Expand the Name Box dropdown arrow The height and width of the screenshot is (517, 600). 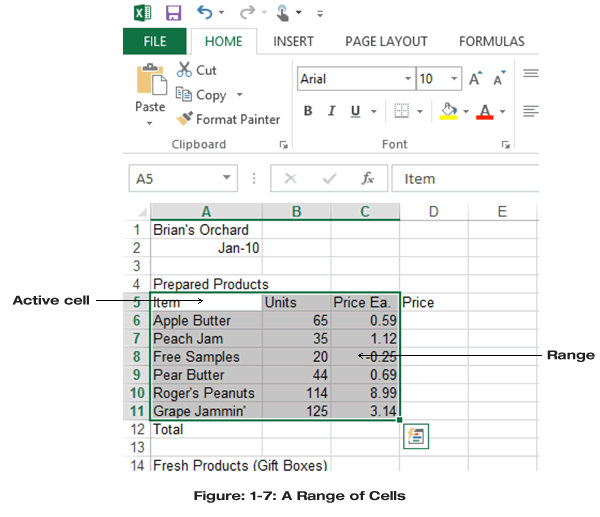(227, 178)
